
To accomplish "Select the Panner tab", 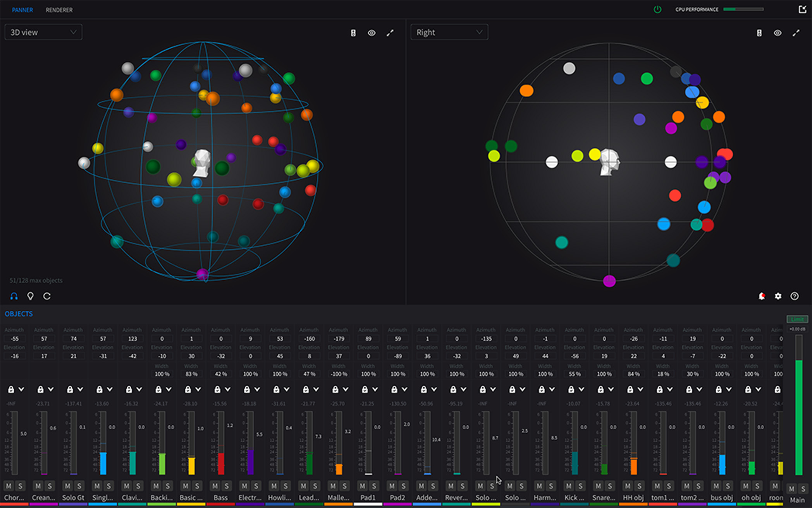I will 22,10.
